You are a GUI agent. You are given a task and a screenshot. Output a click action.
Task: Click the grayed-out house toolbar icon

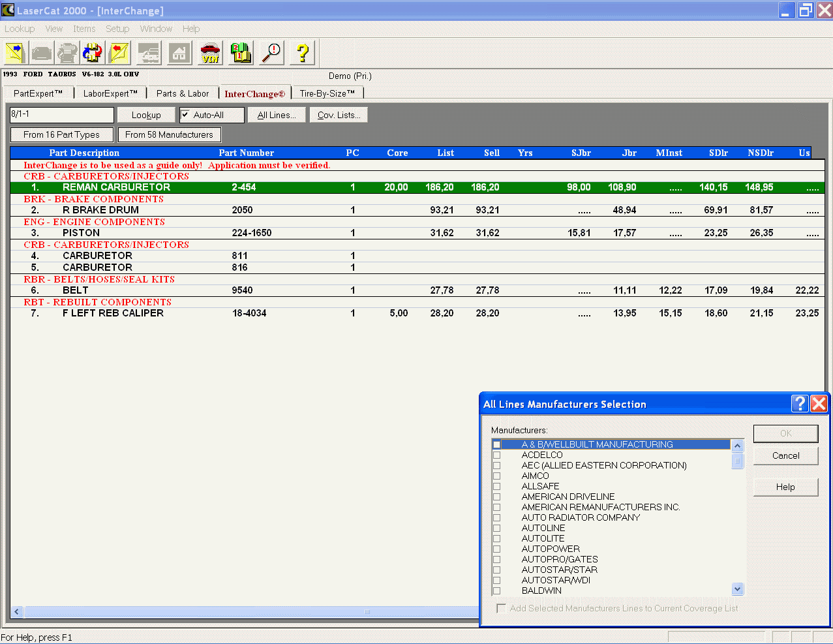(179, 53)
